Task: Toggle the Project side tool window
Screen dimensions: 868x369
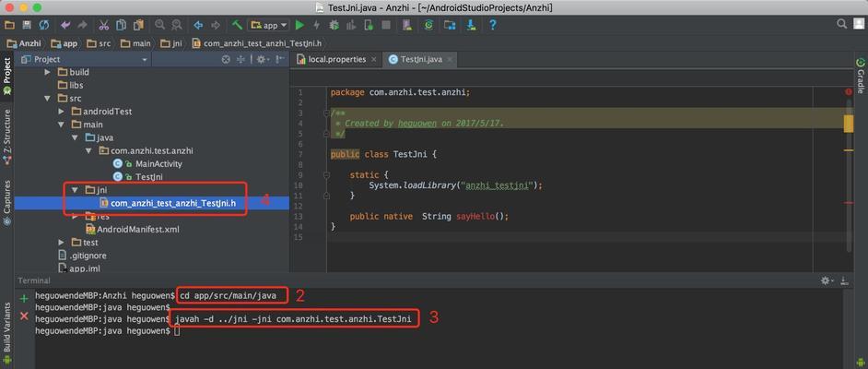Action: tap(6, 77)
